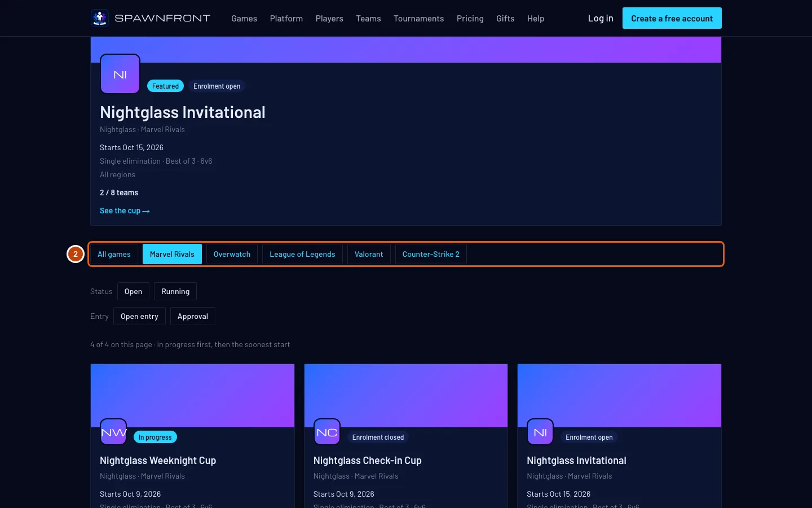
Task: Open the Games nav menu
Action: 244,19
